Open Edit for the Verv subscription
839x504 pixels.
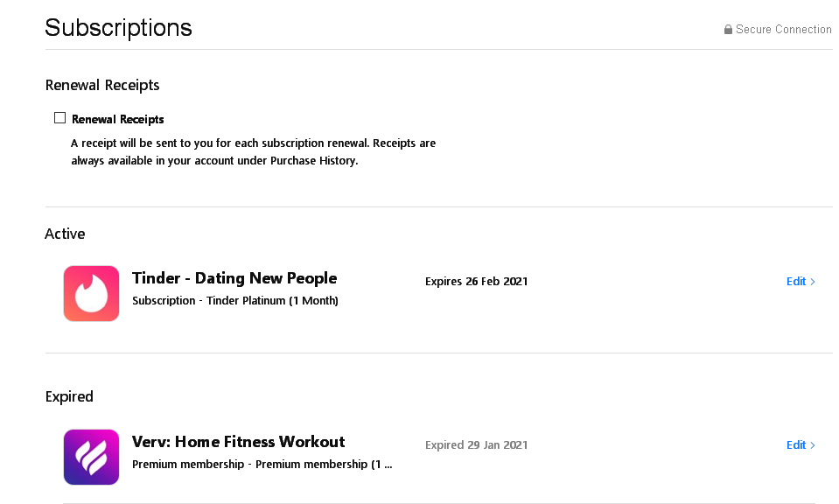coord(795,445)
